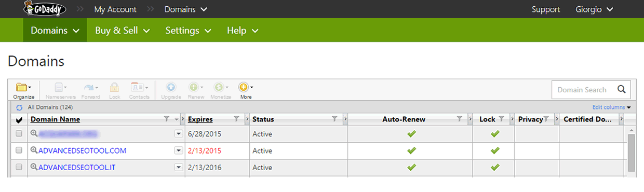Click the filter icon in Privacy column
The width and height of the screenshot is (644, 192).
546,119
